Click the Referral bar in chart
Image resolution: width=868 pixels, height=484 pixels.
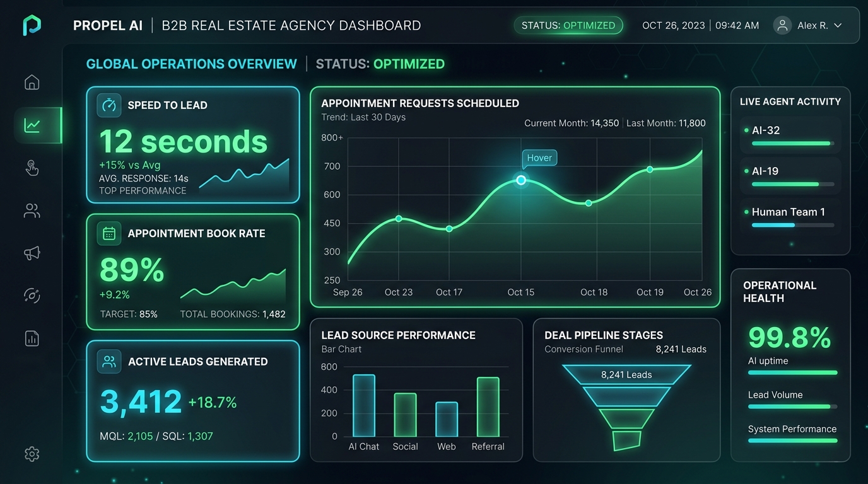coord(488,406)
